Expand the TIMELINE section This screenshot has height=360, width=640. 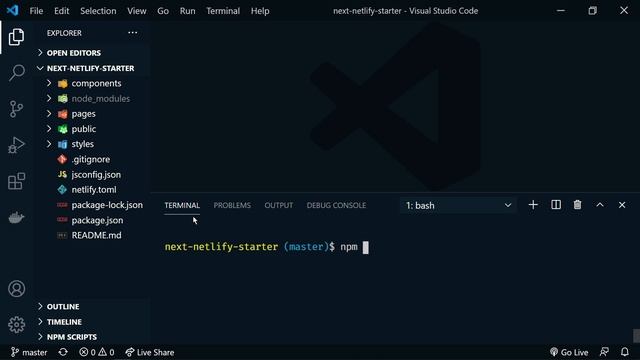[91, 322]
